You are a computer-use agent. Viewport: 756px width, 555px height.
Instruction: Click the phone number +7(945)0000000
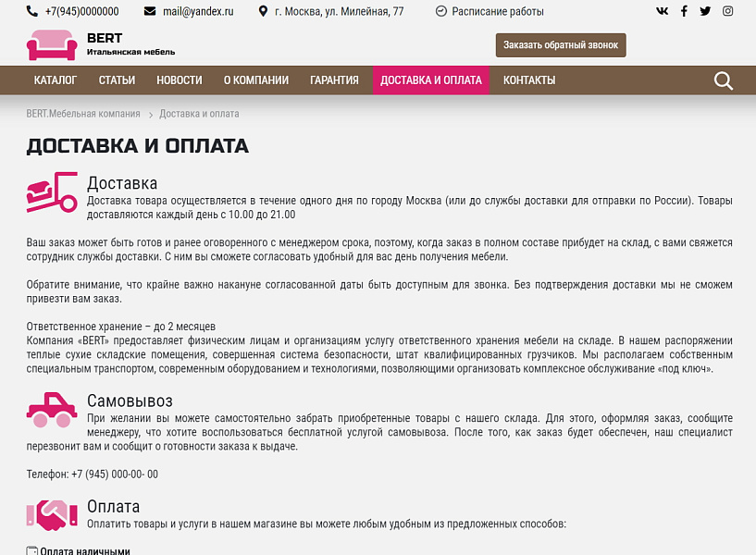[x=81, y=12]
